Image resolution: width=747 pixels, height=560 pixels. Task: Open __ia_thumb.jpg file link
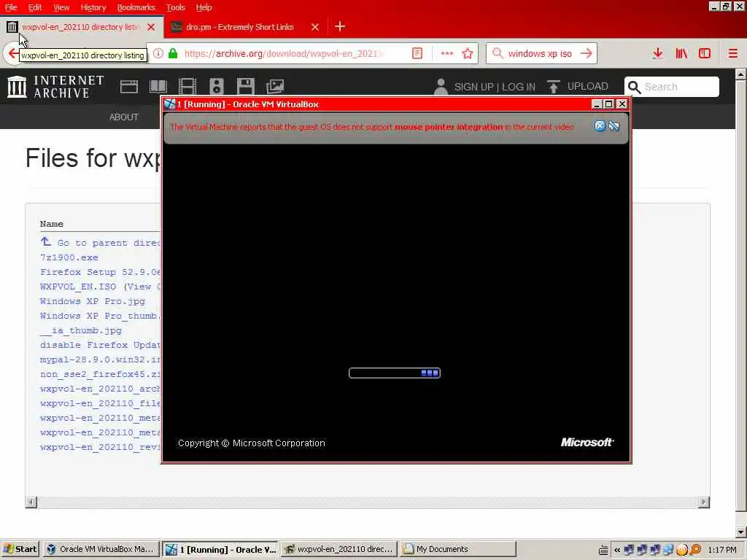(x=81, y=330)
